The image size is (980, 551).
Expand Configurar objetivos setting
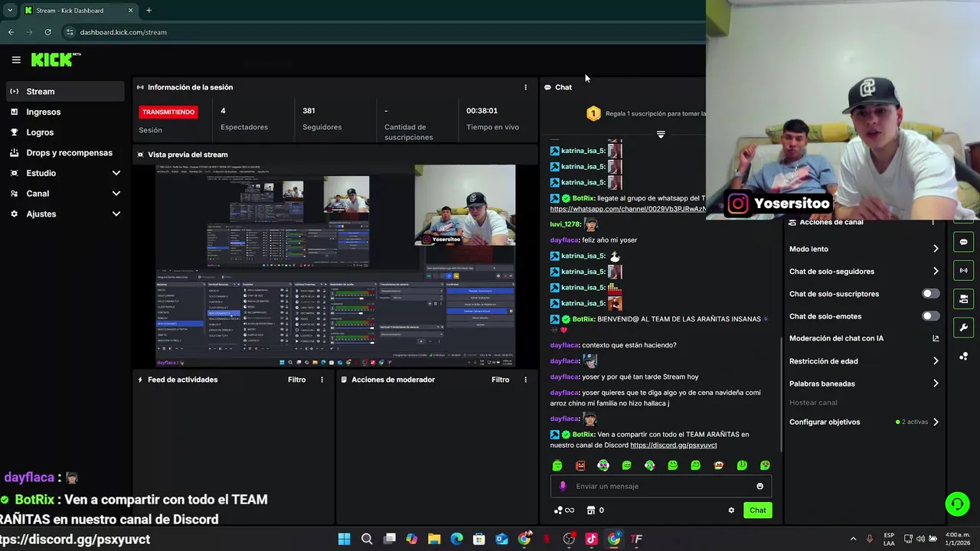point(864,422)
